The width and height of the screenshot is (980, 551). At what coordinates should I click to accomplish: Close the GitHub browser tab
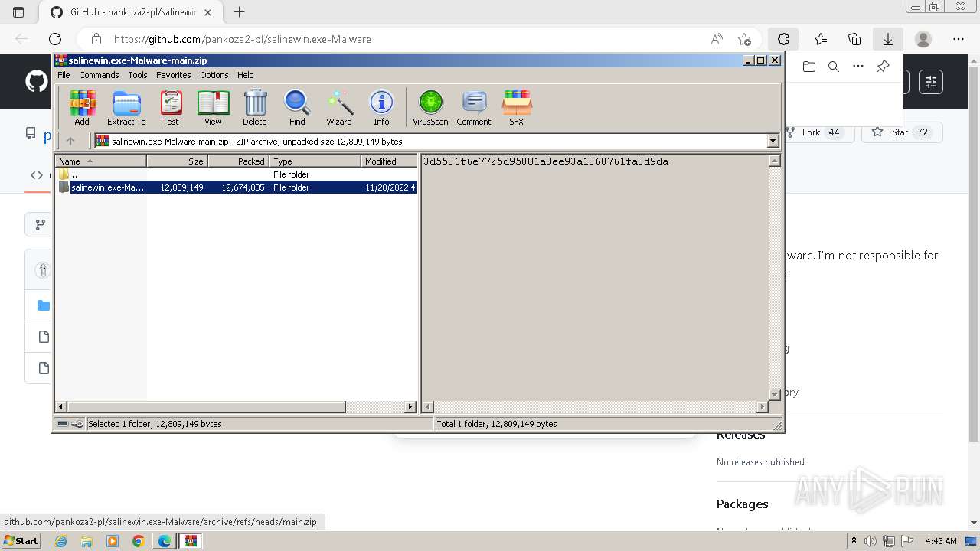point(208,12)
